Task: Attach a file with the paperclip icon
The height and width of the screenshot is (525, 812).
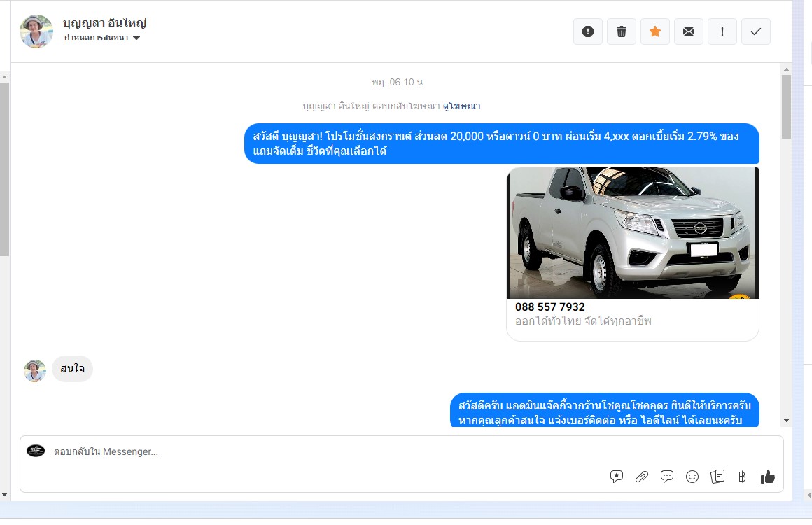Action: pos(642,477)
